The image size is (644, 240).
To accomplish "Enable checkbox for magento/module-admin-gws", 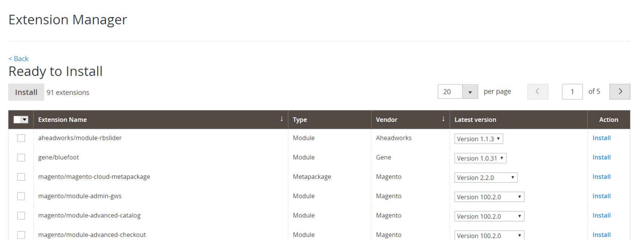I will pyautogui.click(x=21, y=196).
